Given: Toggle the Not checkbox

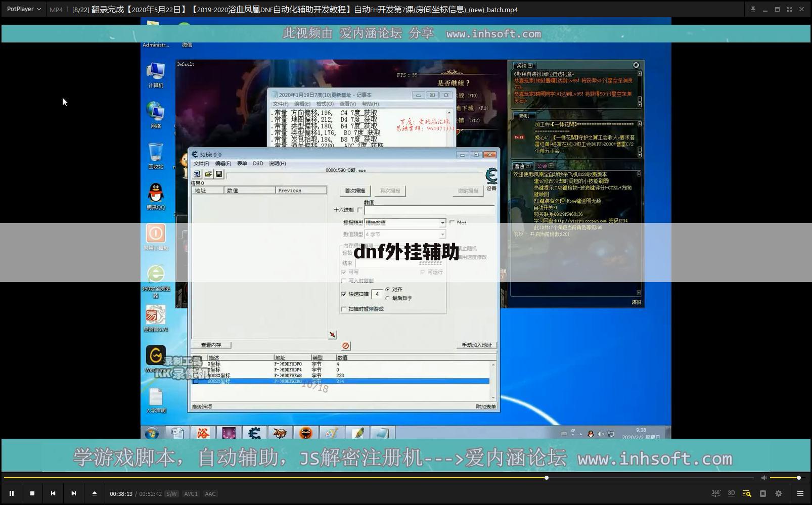Looking at the screenshot, I should 452,222.
